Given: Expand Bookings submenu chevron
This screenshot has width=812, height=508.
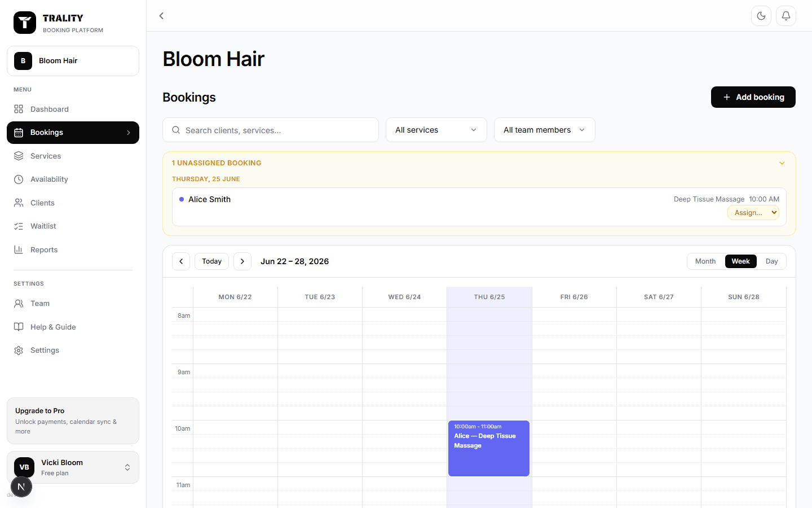Looking at the screenshot, I should pos(129,133).
